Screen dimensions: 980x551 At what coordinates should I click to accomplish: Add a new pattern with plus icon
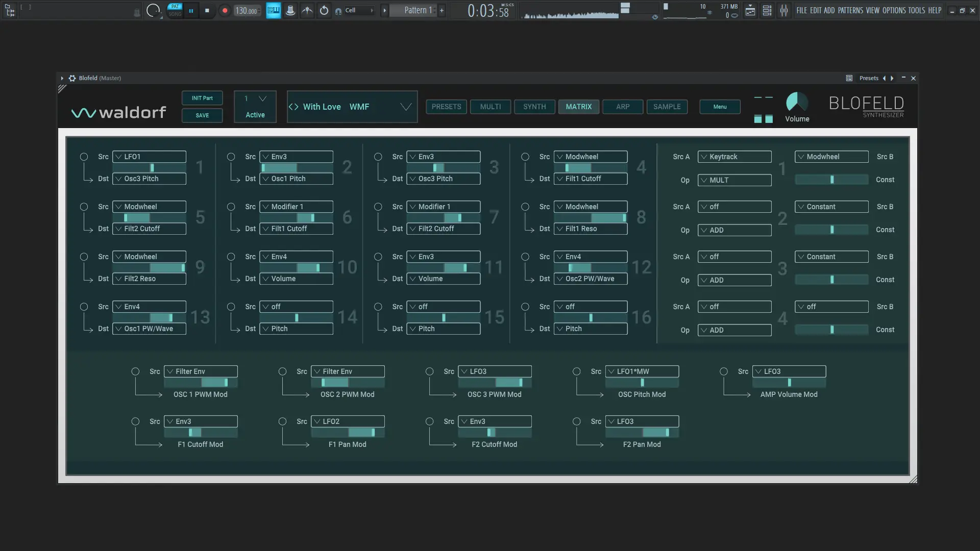[x=442, y=10]
